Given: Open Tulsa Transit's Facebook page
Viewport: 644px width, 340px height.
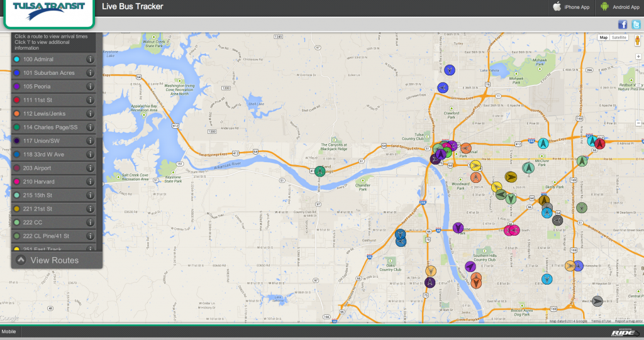Looking at the screenshot, I should (x=623, y=25).
